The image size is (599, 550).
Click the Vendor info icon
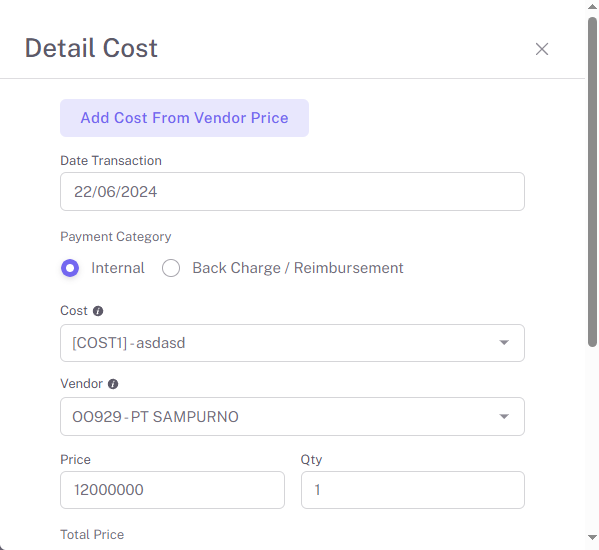[113, 384]
